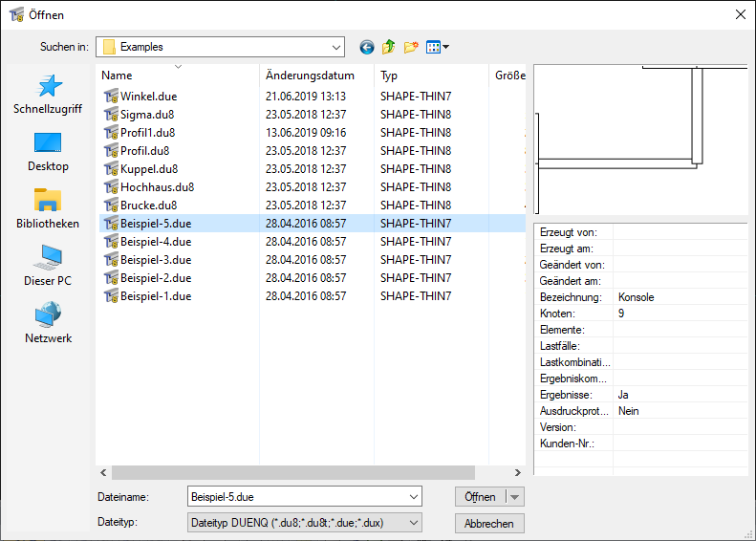This screenshot has height=541, width=756.
Task: Click the file icon of Beispiel-3.due
Action: point(111,260)
